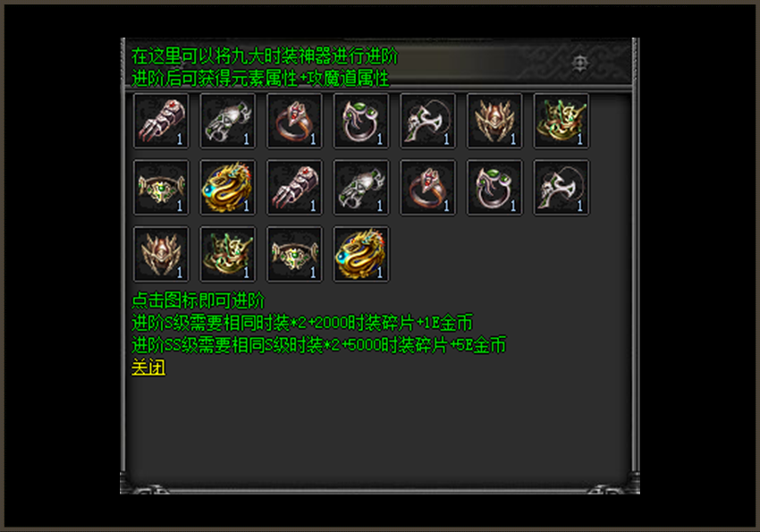Select the silver gauntlet icon in first row

point(228,121)
